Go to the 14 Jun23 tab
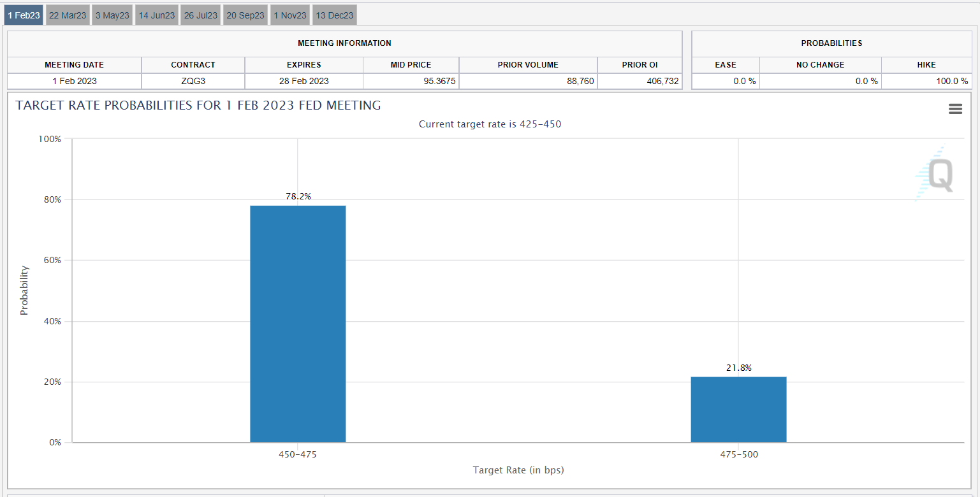This screenshot has width=980, height=497. [x=157, y=15]
